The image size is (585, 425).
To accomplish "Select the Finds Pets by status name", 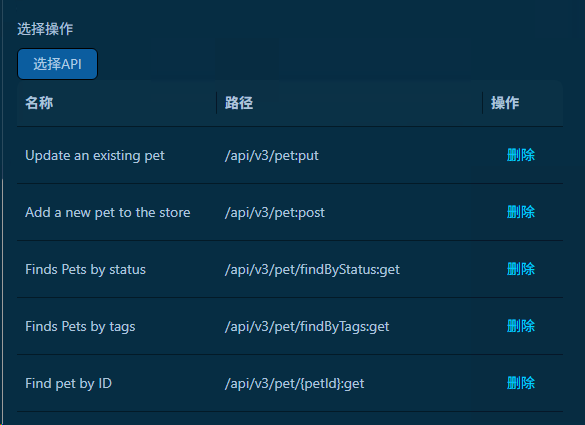I will click(x=85, y=270).
